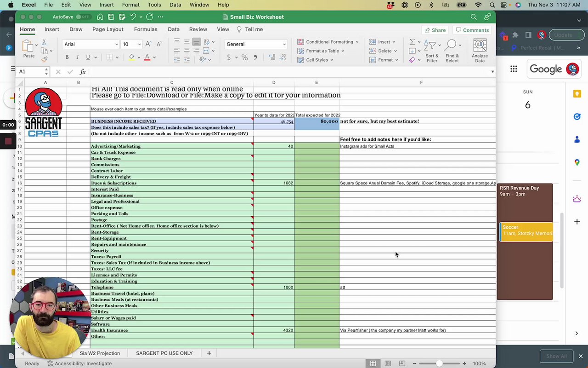This screenshot has width=588, height=368.
Task: Open the Formulas ribbon tab
Action: pos(146,29)
